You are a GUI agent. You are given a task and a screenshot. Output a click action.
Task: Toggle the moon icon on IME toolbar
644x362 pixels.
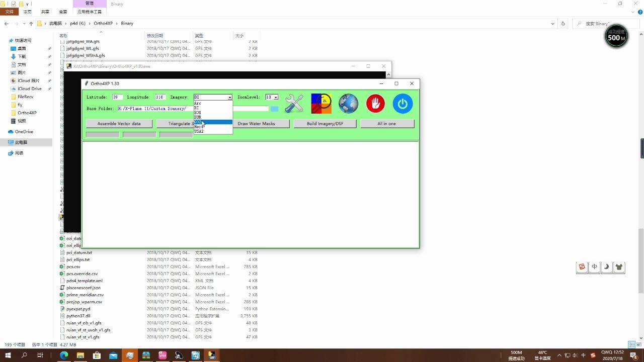[x=607, y=267]
